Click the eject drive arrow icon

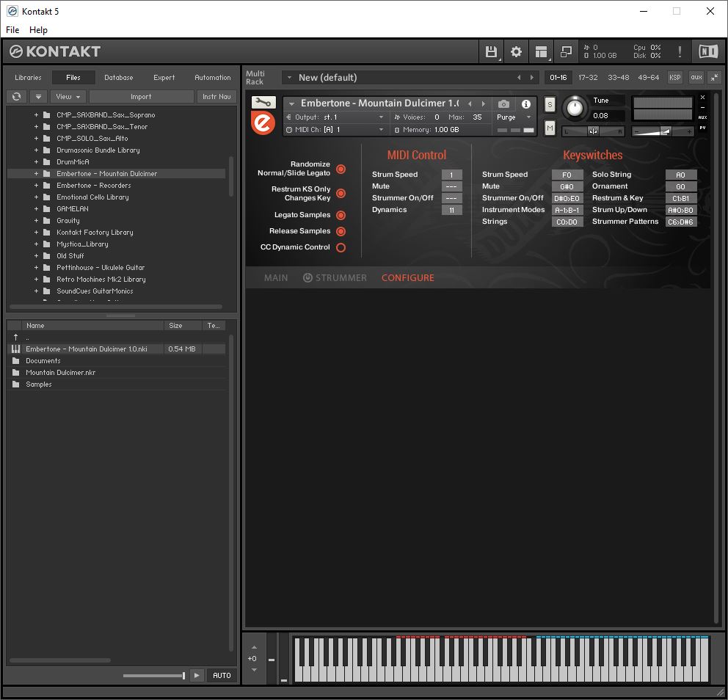click(x=39, y=97)
